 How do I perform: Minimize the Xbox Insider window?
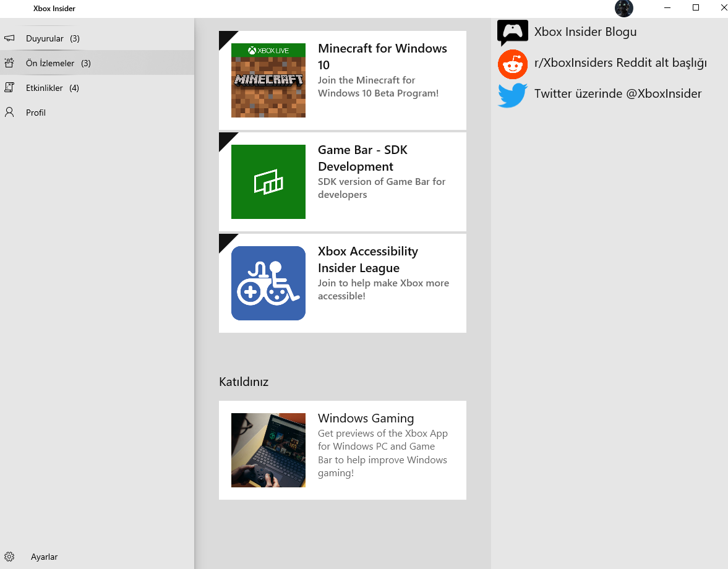pyautogui.click(x=667, y=8)
